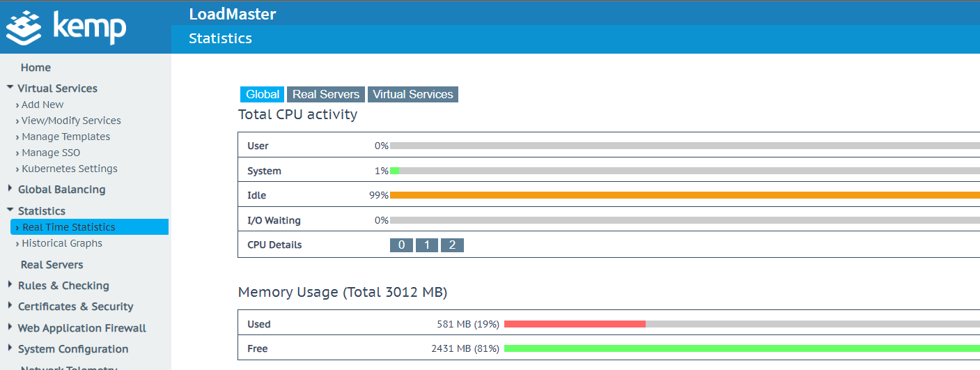
Task: Click the Idle CPU orange bar
Action: [685, 195]
